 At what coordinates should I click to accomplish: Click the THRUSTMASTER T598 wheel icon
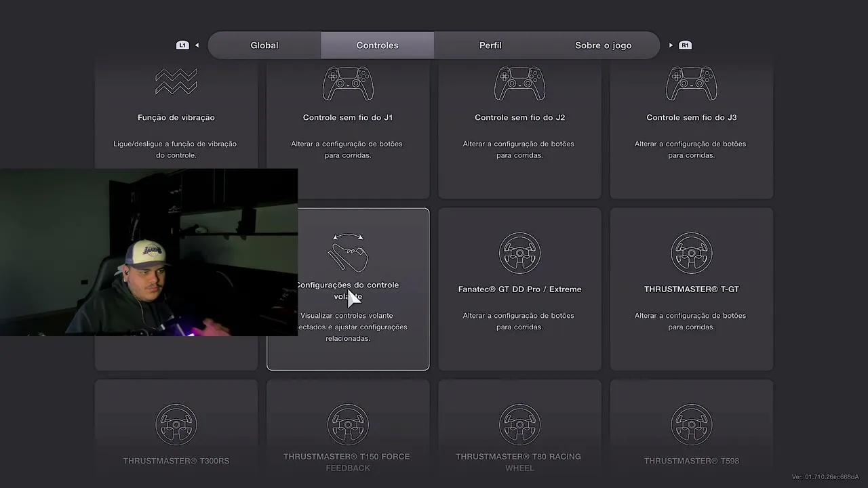coord(692,425)
